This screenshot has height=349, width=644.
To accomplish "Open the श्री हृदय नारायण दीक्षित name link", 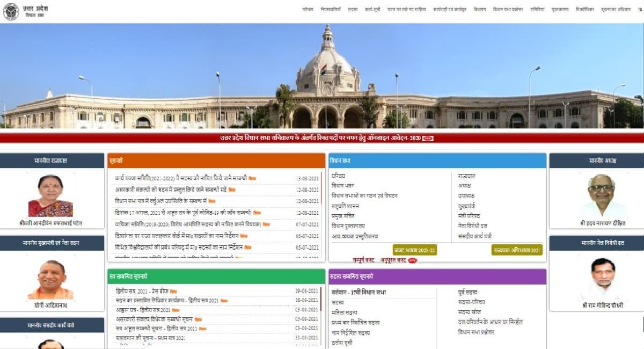I will pos(602,223).
